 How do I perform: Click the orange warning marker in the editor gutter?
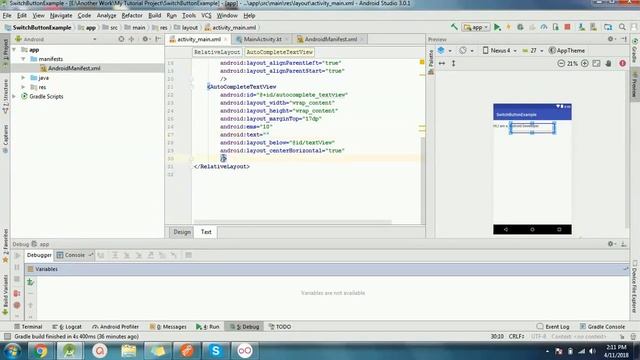[x=422, y=62]
